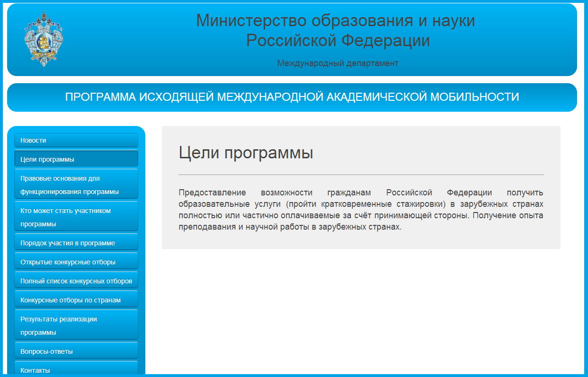Open Правовые основания для функционирования программы
588x377 pixels.
pos(76,185)
